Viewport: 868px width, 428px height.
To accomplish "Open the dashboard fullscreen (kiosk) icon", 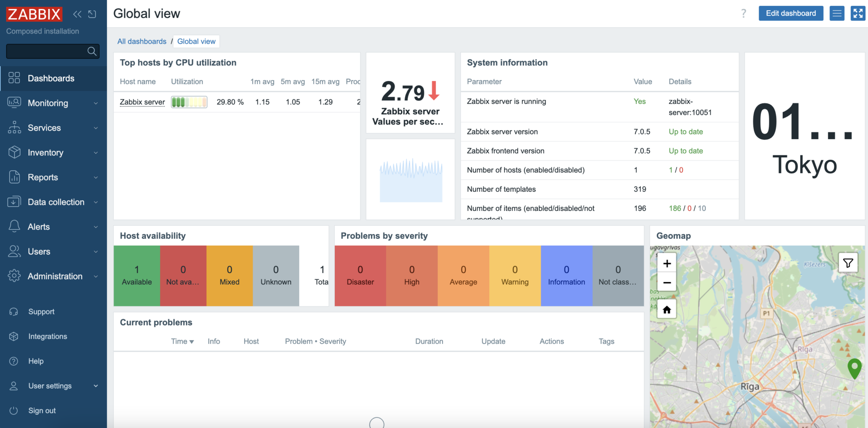I will [857, 13].
